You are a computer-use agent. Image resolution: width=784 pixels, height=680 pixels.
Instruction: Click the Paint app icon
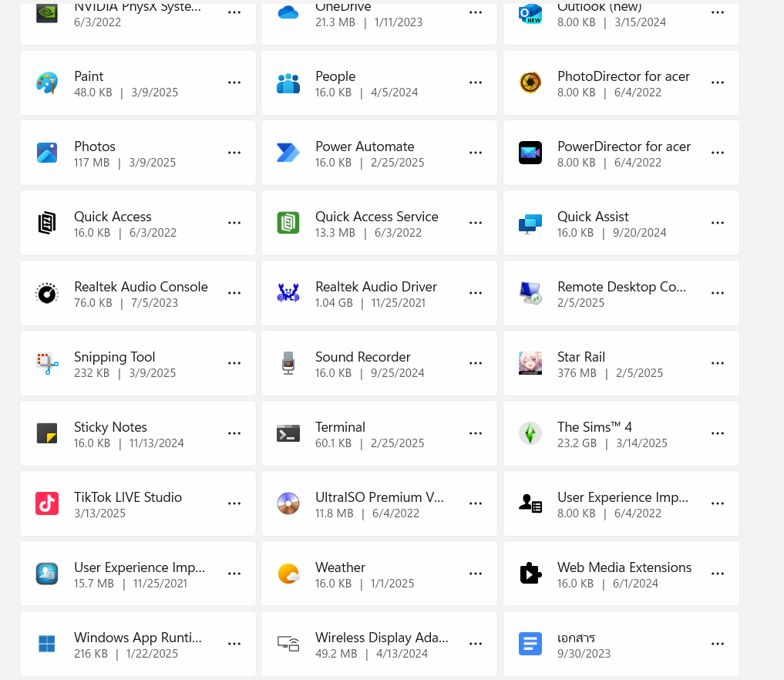(47, 83)
